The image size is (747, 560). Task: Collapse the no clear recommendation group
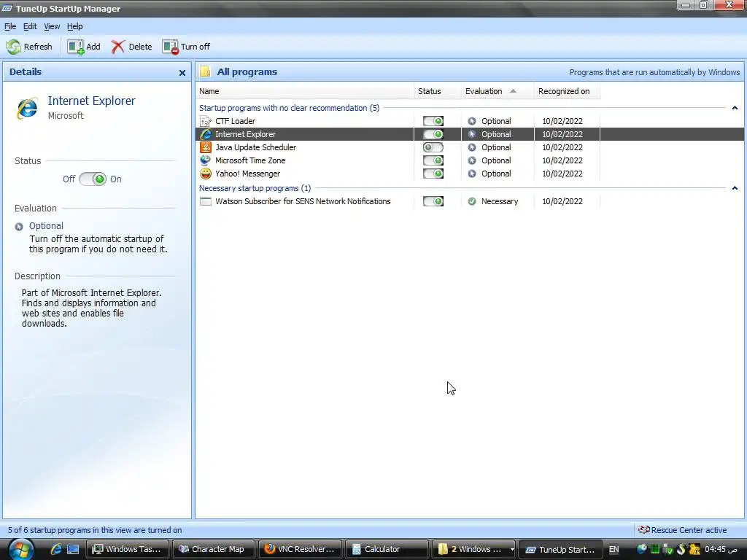(735, 108)
